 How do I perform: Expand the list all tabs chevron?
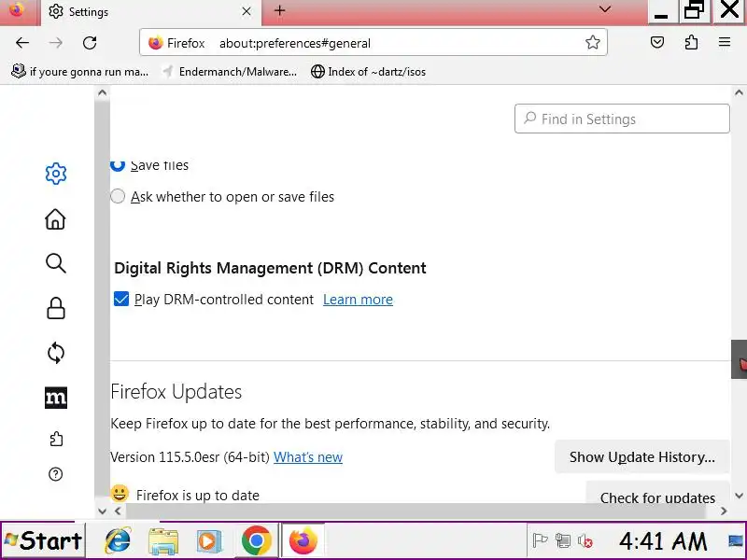point(605,9)
